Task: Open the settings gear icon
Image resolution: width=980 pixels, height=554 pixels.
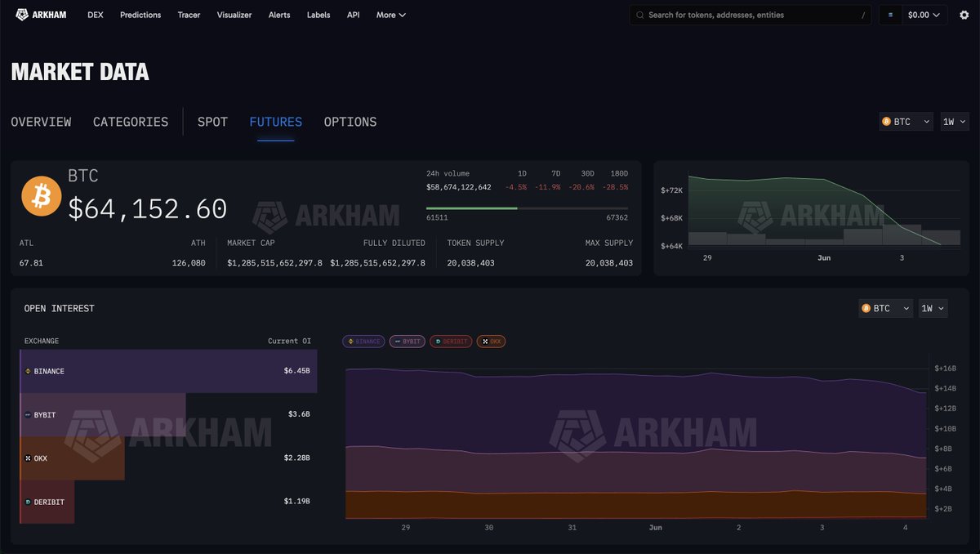Action: (964, 15)
